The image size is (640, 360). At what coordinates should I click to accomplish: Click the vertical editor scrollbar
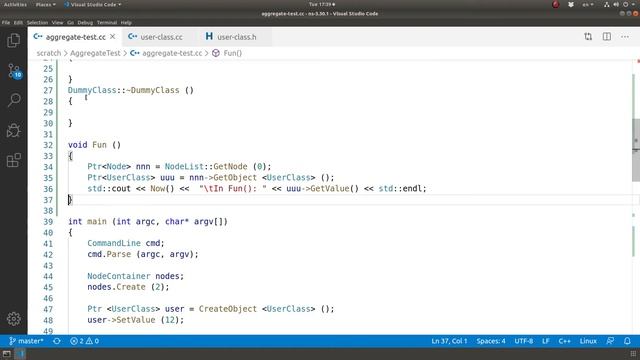636,150
